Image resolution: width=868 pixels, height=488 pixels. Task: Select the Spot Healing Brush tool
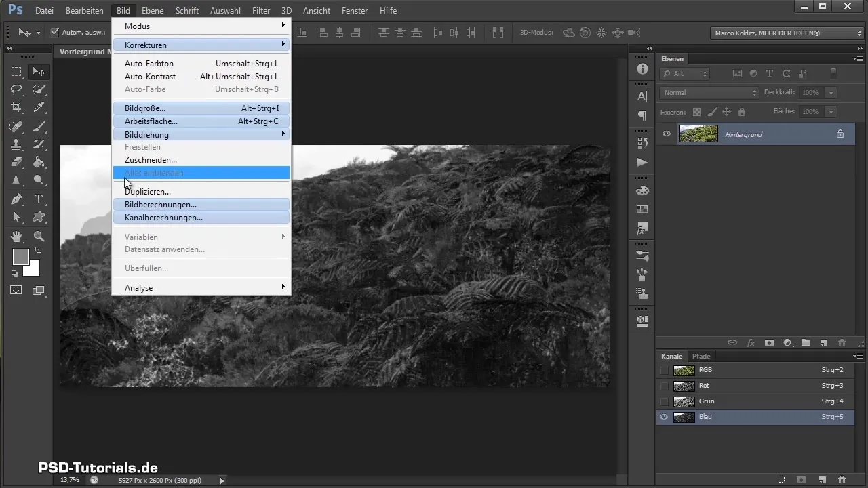pyautogui.click(x=16, y=126)
